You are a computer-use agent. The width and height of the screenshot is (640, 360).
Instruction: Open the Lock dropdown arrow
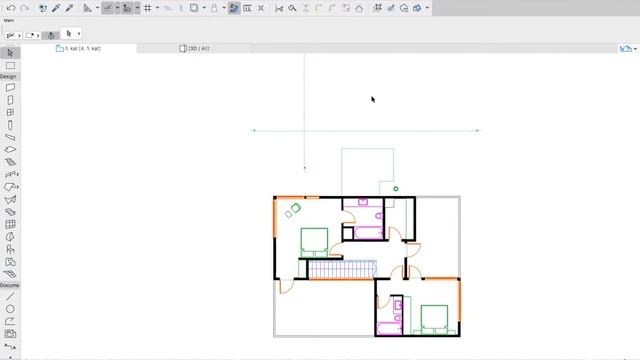tap(224, 8)
